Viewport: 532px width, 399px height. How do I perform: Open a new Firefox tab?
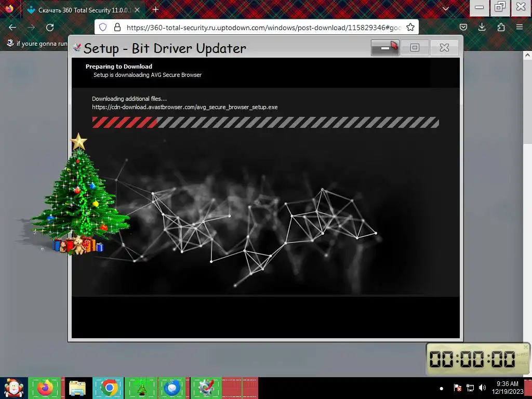pos(156,9)
